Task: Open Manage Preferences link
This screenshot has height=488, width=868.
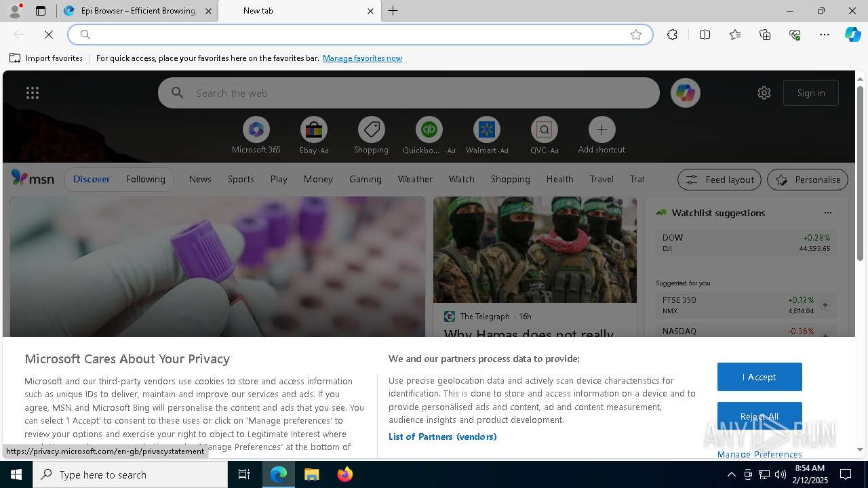Action: pos(759,454)
